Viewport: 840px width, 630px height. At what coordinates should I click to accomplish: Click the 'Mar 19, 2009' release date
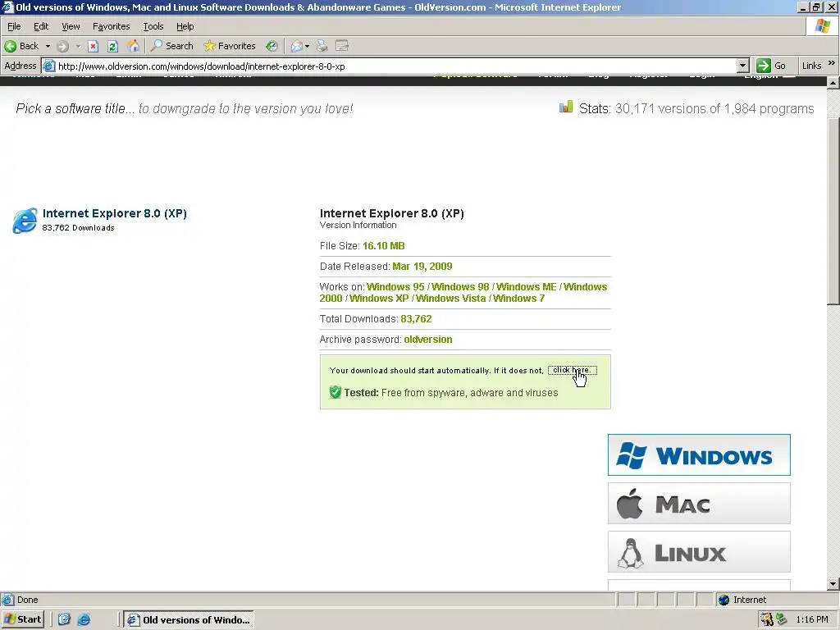[x=422, y=267]
